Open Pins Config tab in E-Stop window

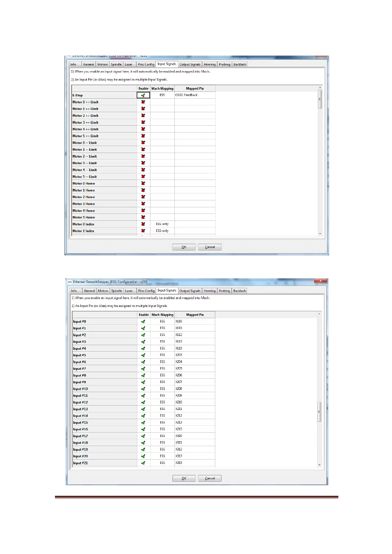pyautogui.click(x=146, y=64)
